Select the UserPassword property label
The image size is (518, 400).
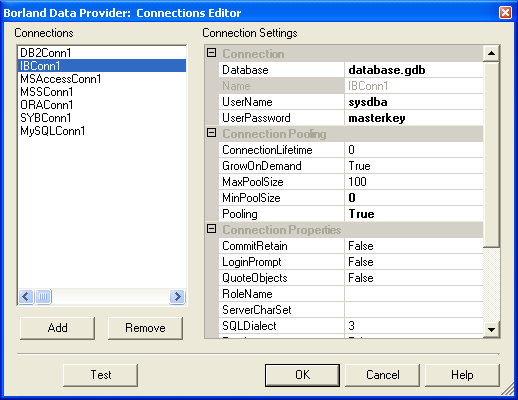(x=281, y=118)
